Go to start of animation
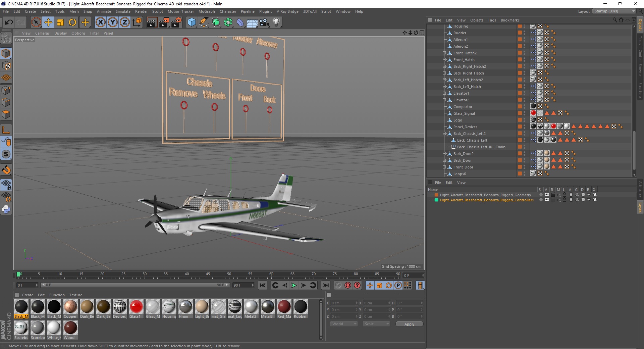644x349 pixels. (262, 285)
